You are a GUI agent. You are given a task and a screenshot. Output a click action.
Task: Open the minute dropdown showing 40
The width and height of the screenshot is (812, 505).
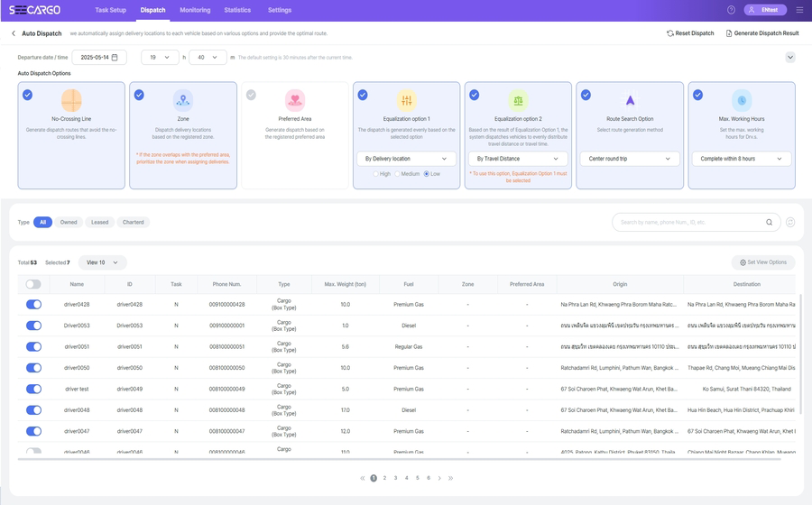208,58
